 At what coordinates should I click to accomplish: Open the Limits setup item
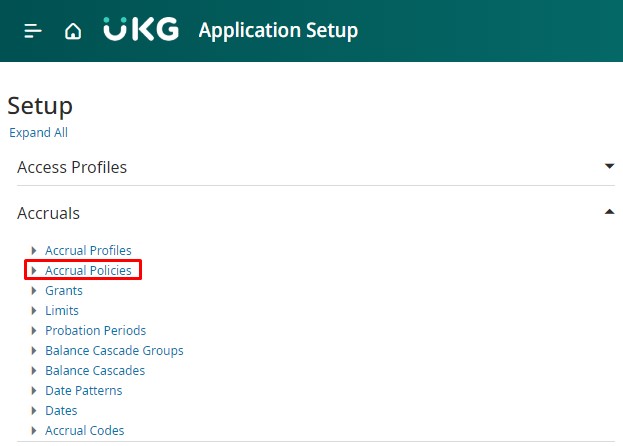[62, 310]
